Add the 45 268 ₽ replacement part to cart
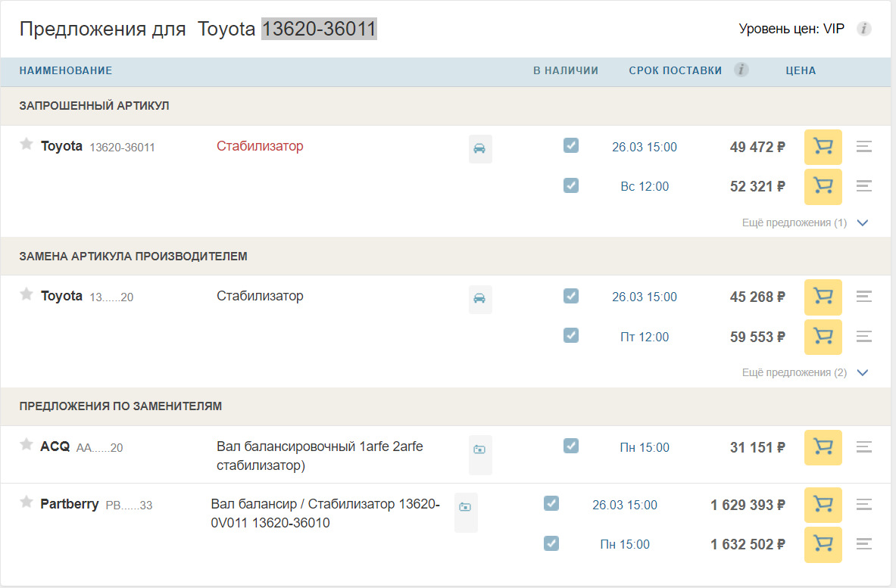This screenshot has height=588, width=896. [x=823, y=297]
